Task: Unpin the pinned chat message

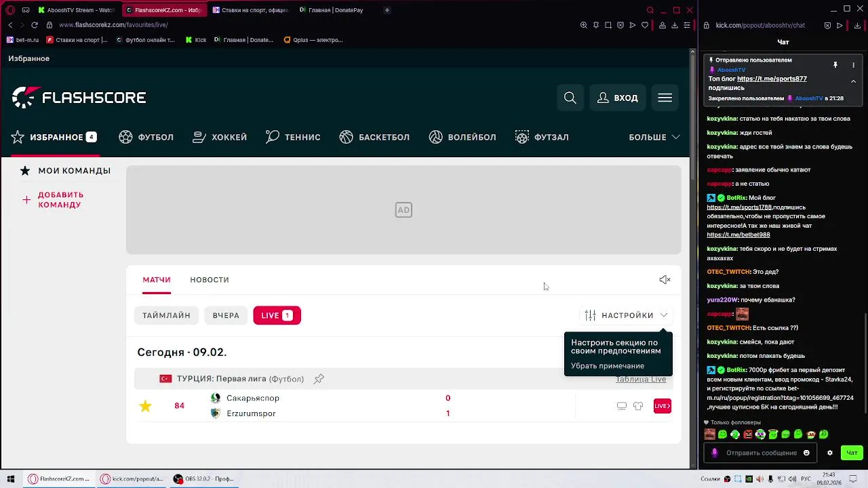Action: tap(835, 65)
